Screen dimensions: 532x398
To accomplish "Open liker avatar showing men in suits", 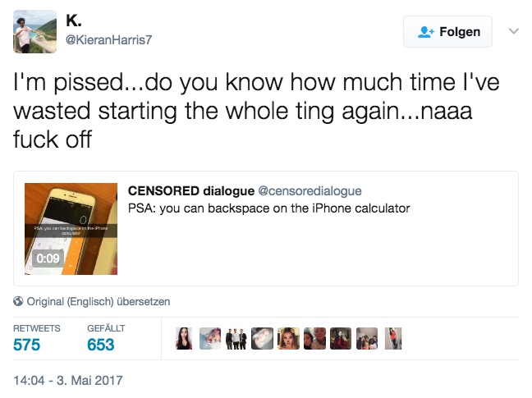I will (x=236, y=338).
